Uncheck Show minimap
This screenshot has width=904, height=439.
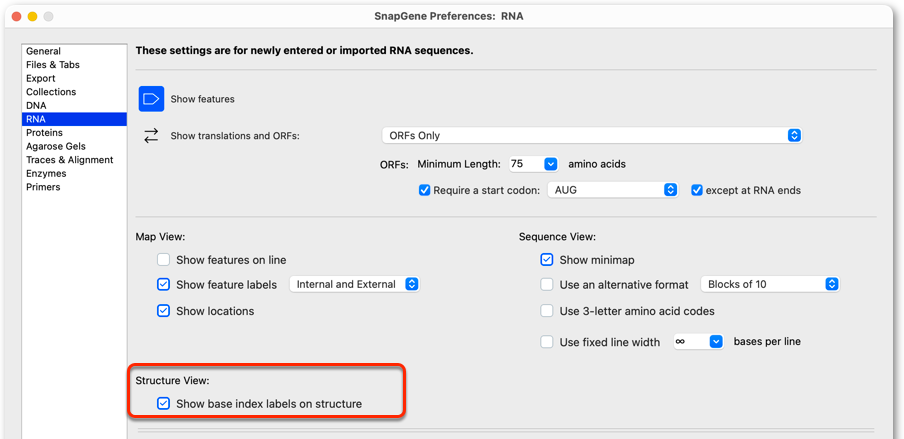547,260
